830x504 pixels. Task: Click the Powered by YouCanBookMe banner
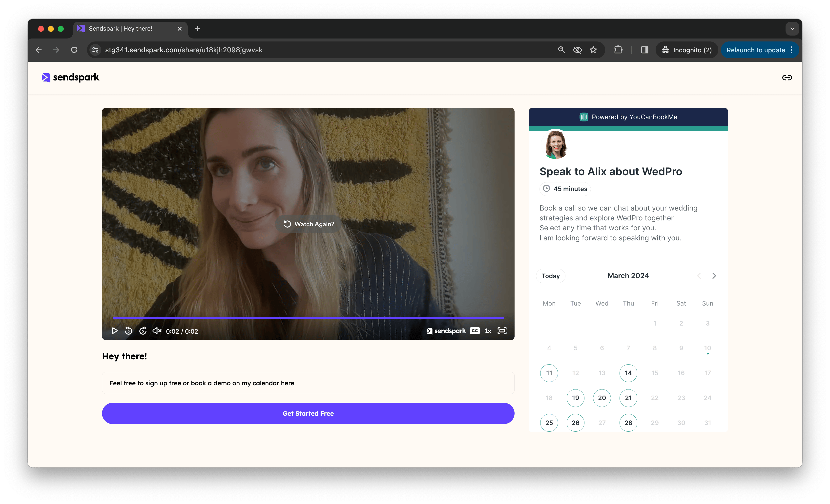(628, 117)
